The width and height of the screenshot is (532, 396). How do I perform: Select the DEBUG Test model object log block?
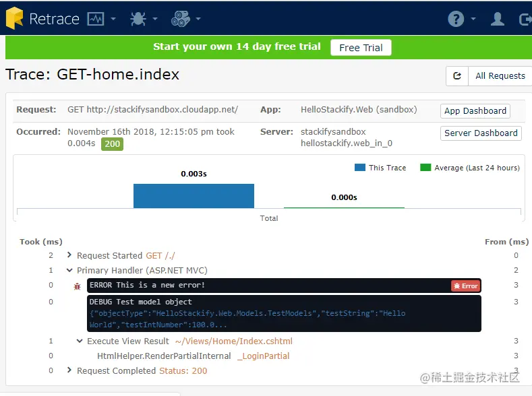pos(284,313)
